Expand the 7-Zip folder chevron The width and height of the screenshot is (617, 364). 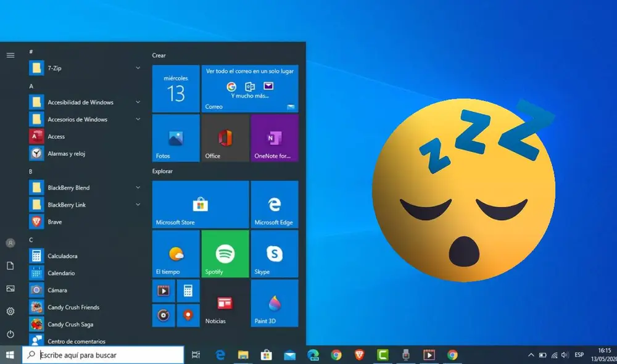(x=138, y=68)
